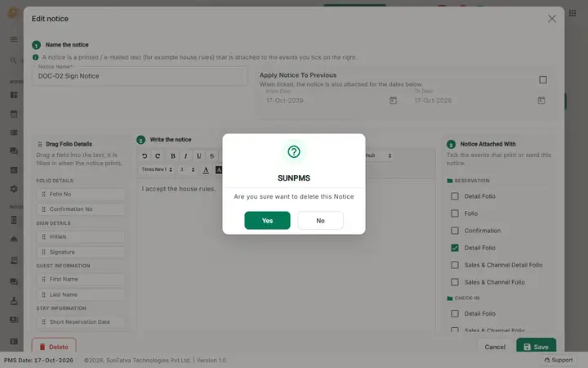Open the From Date calendar picker
Screen dimensions: 588x368
pos(393,101)
